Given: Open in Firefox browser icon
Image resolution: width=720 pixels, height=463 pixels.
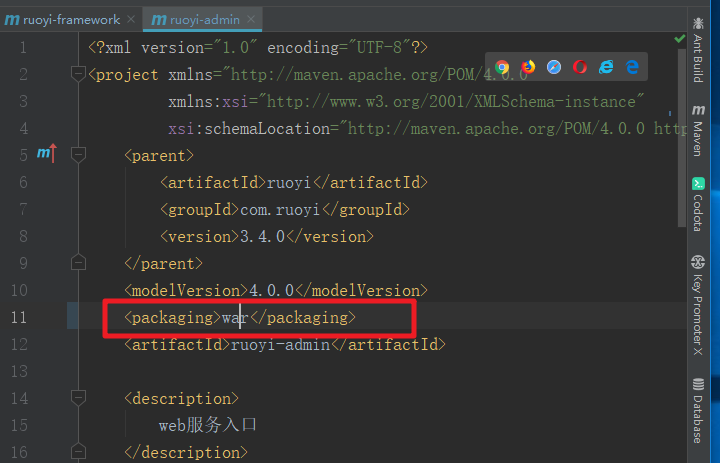Looking at the screenshot, I should click(528, 67).
